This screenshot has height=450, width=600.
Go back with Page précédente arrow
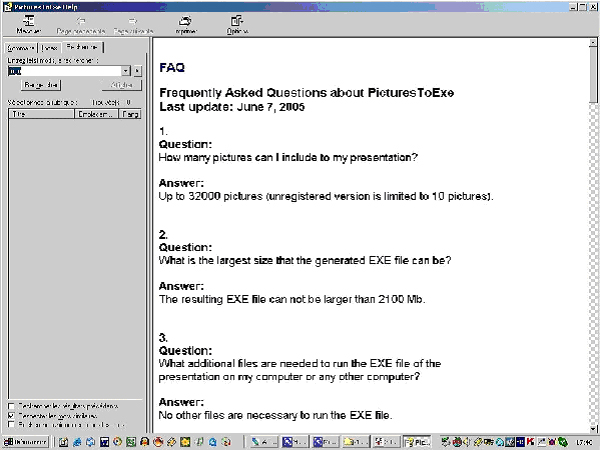[81, 24]
